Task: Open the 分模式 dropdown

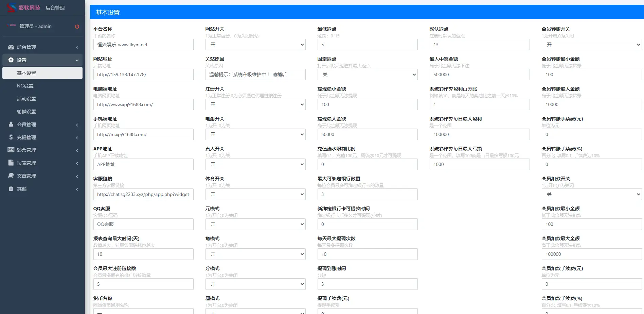Action: point(255,284)
